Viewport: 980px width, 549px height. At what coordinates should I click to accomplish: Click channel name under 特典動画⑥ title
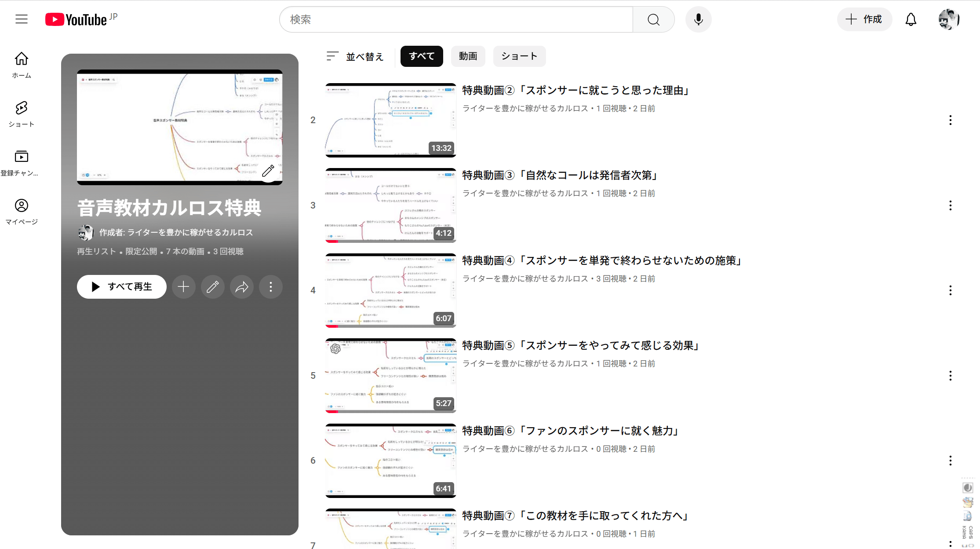(x=525, y=449)
